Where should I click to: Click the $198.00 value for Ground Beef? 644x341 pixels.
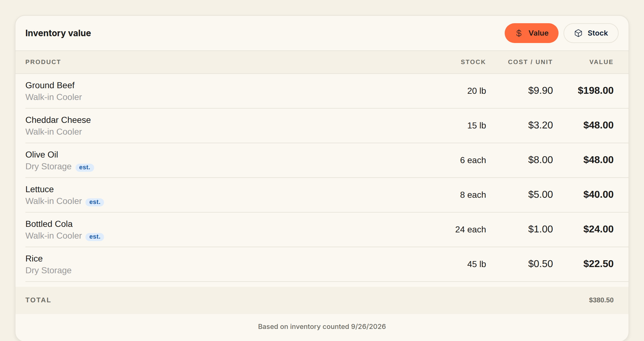[x=595, y=90]
